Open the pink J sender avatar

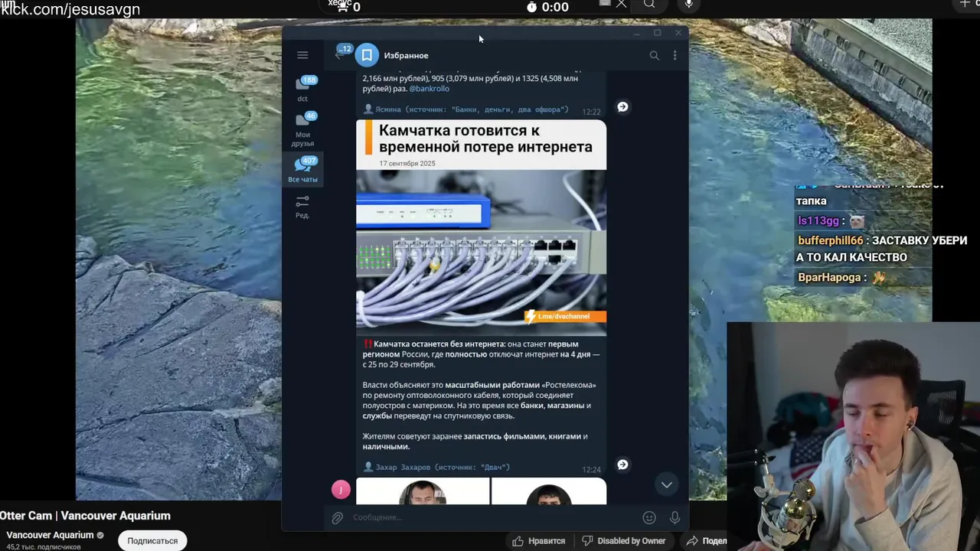point(341,489)
